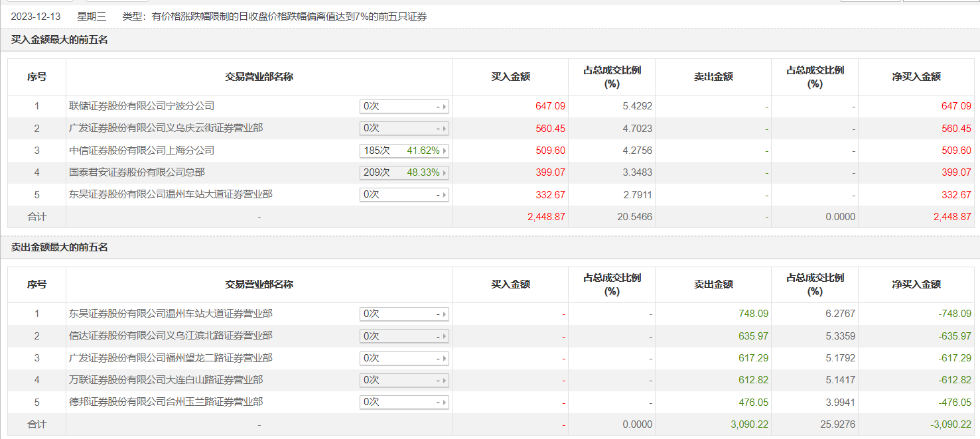Expand the 185次 41.62% dropdown box
Viewport: 980px width, 439px height.
tap(444, 151)
